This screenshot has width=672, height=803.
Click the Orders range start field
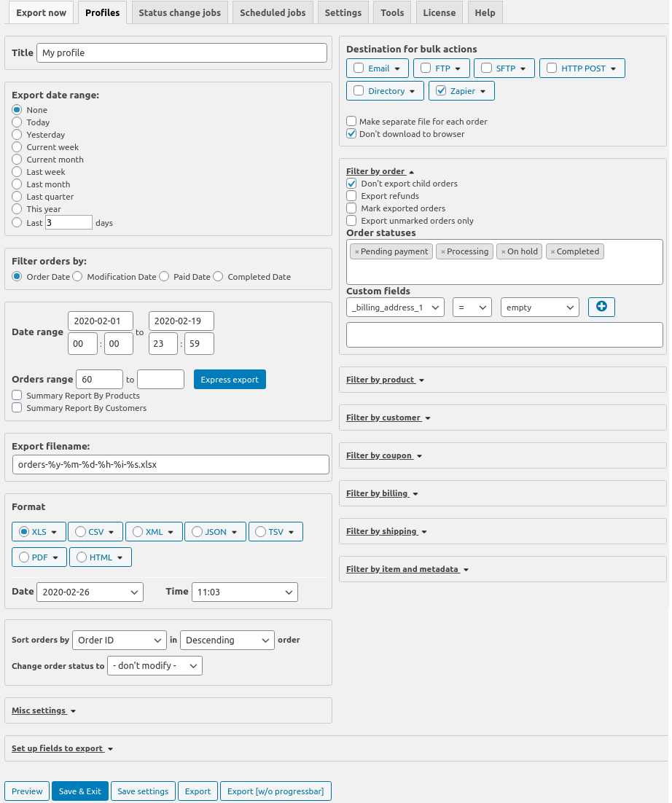pos(99,380)
